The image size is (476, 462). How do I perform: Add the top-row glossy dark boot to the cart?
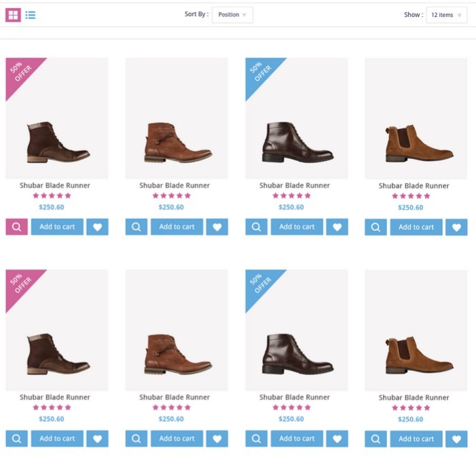point(297,227)
